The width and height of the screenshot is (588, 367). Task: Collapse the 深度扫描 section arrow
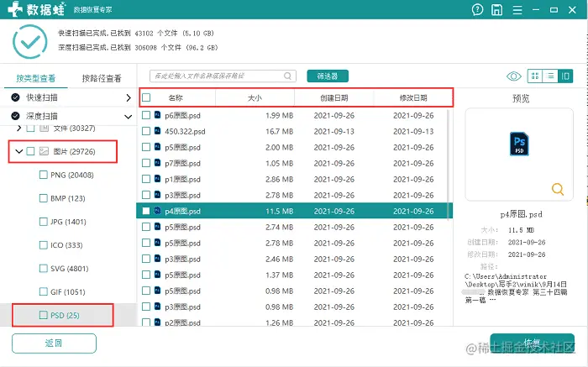pyautogui.click(x=129, y=117)
